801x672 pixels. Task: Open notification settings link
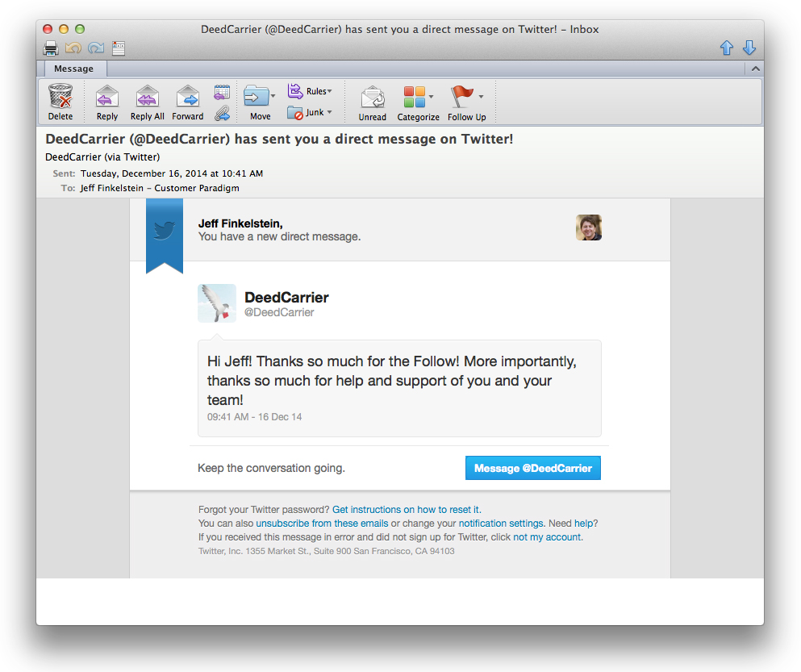(501, 524)
